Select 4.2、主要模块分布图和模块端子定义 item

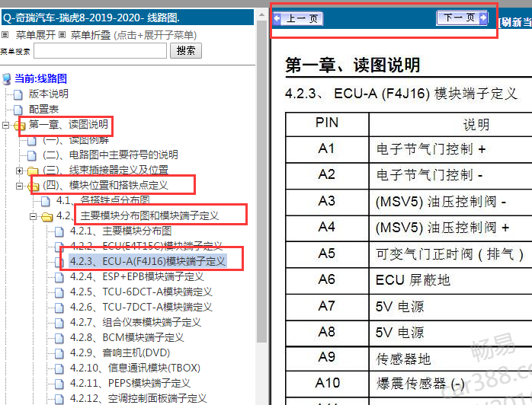138,215
